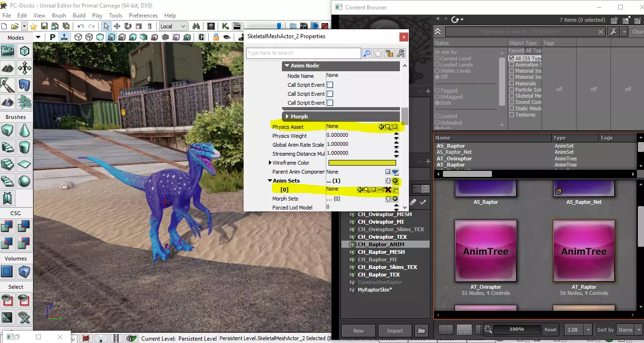Select the Camera mode tool
This screenshot has height=343, width=644.
(8, 51)
